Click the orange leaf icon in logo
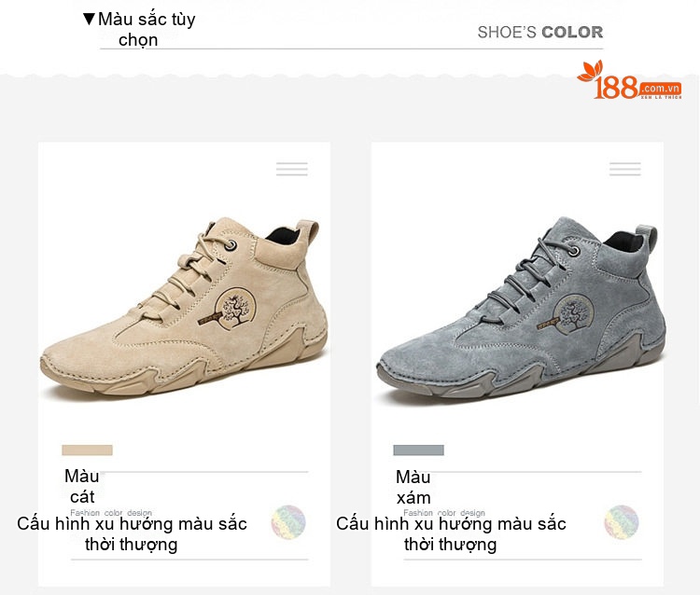 pyautogui.click(x=590, y=72)
